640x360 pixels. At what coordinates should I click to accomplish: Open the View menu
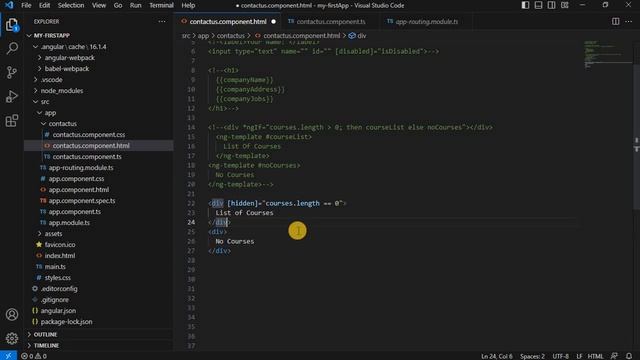pos(99,5)
